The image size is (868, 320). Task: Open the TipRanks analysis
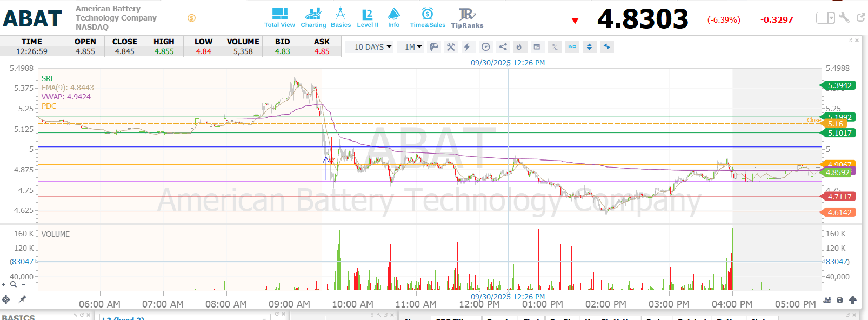[467, 17]
